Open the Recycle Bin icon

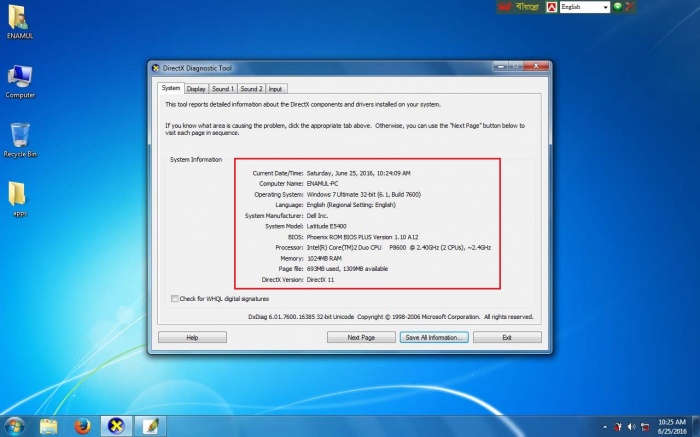(20, 140)
